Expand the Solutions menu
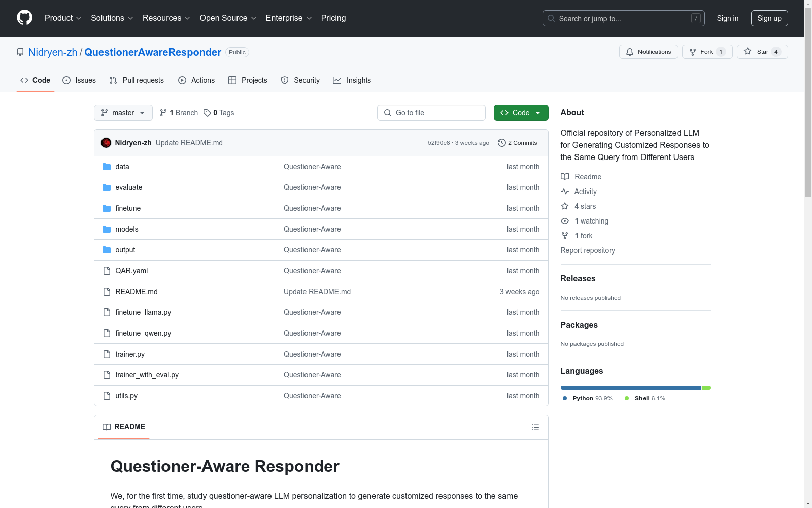Image resolution: width=812 pixels, height=508 pixels. [112, 18]
